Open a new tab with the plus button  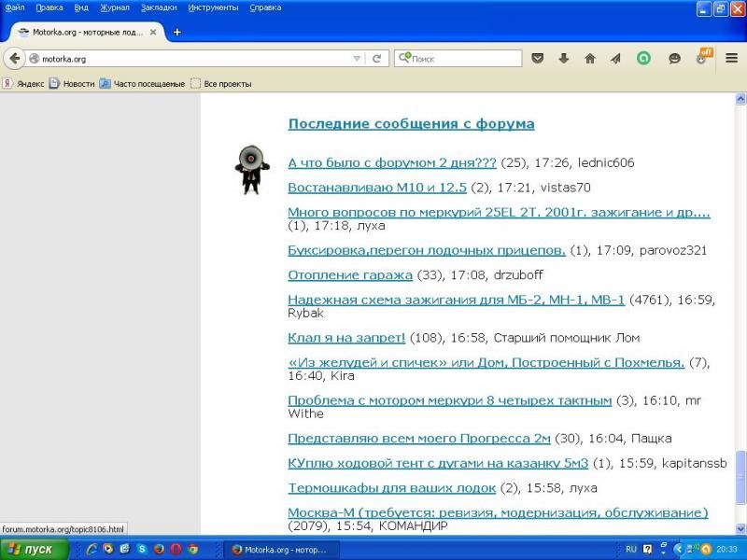[x=177, y=32]
